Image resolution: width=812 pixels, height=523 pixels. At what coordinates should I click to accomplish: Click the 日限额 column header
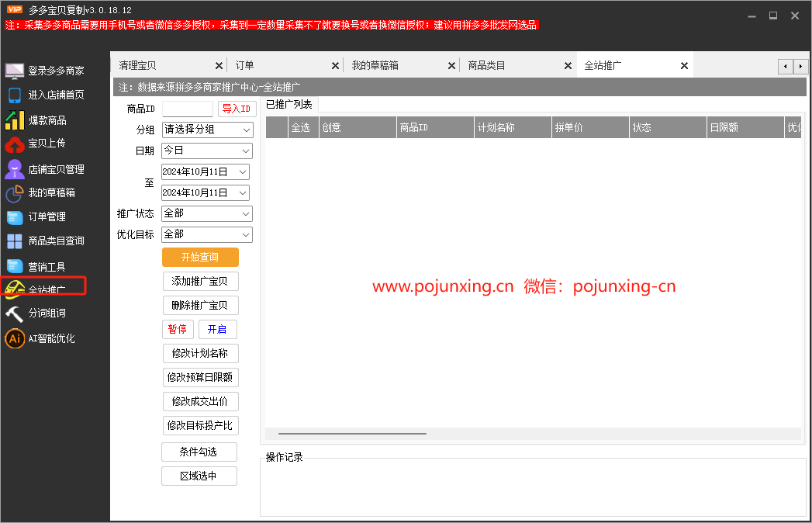point(745,127)
